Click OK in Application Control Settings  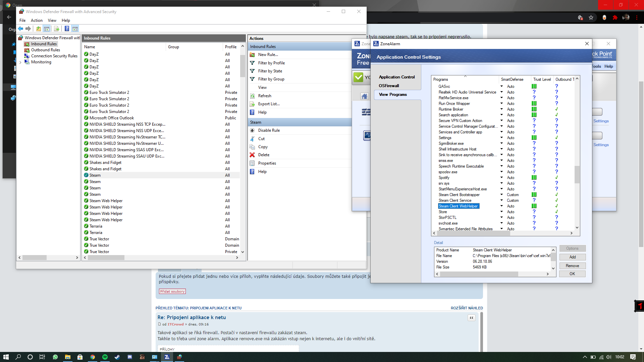coord(572,274)
